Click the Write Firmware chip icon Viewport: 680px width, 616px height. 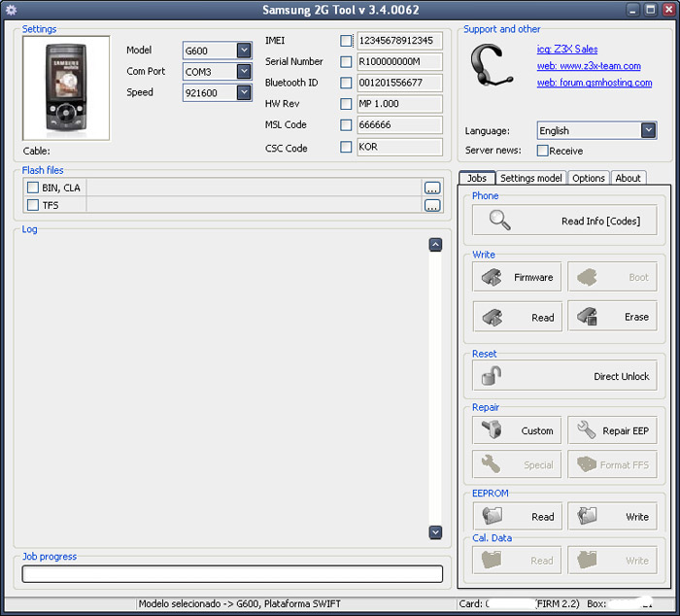(492, 277)
